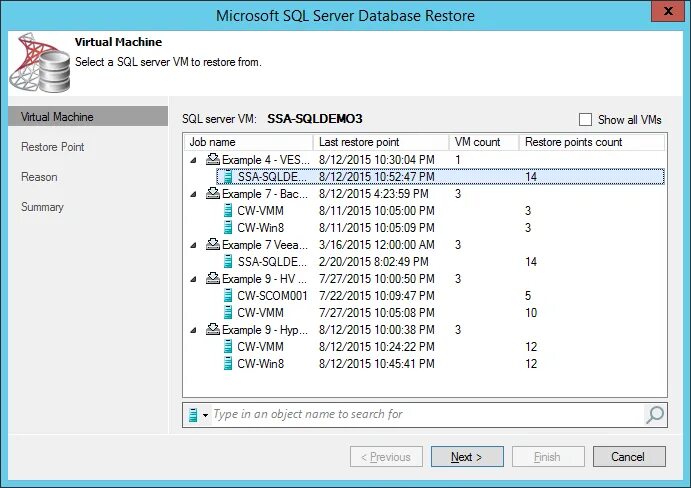Go to the Summary wizard step

point(42,207)
